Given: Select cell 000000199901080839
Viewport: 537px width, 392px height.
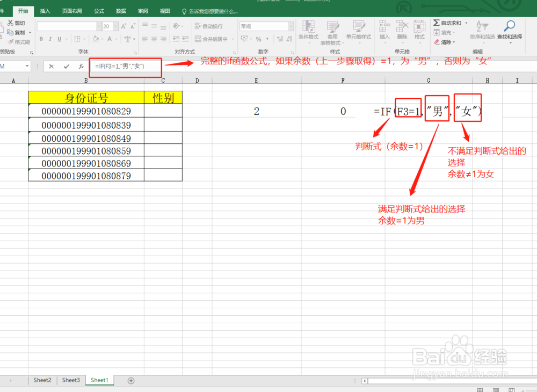Looking at the screenshot, I should pyautogui.click(x=86, y=125).
